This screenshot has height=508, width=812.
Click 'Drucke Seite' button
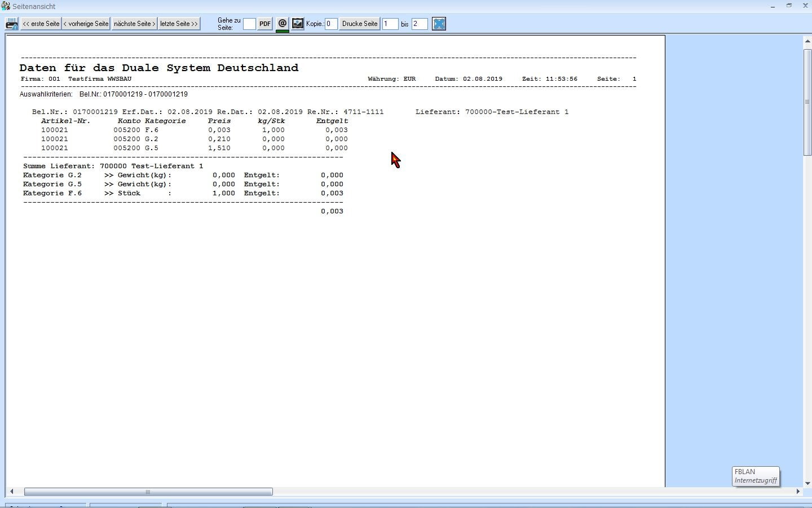(x=360, y=24)
